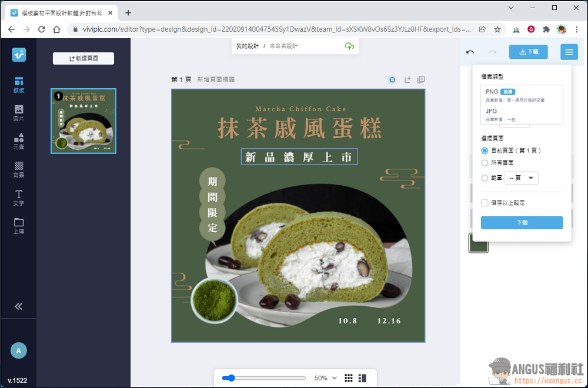Open the browser profile avatar
The width and height of the screenshot is (588, 388).
[x=562, y=29]
